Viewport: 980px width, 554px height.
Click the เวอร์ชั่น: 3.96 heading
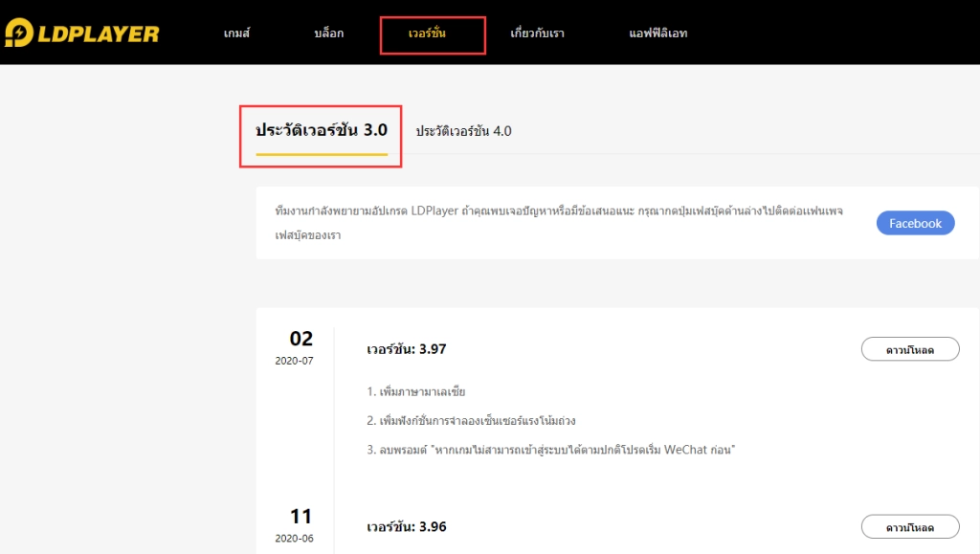[406, 526]
